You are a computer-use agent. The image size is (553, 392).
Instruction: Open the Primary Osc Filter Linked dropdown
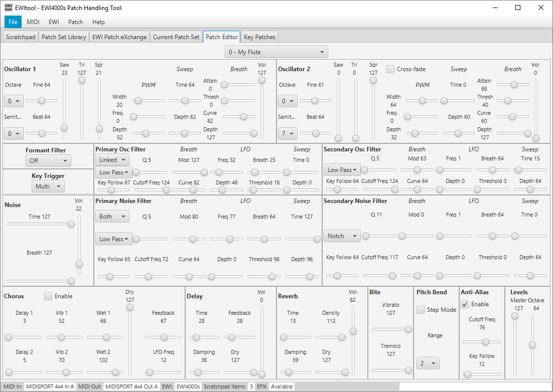pos(112,160)
